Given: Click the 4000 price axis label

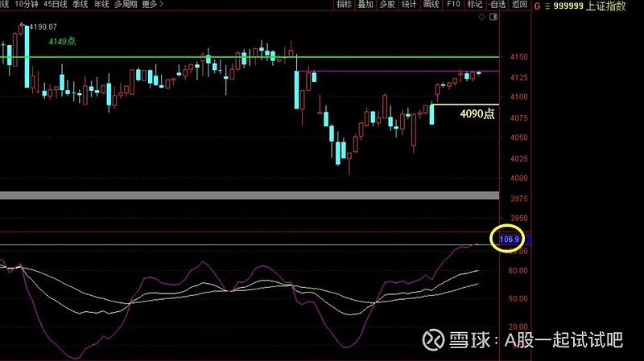Looking at the screenshot, I should click(x=518, y=178).
